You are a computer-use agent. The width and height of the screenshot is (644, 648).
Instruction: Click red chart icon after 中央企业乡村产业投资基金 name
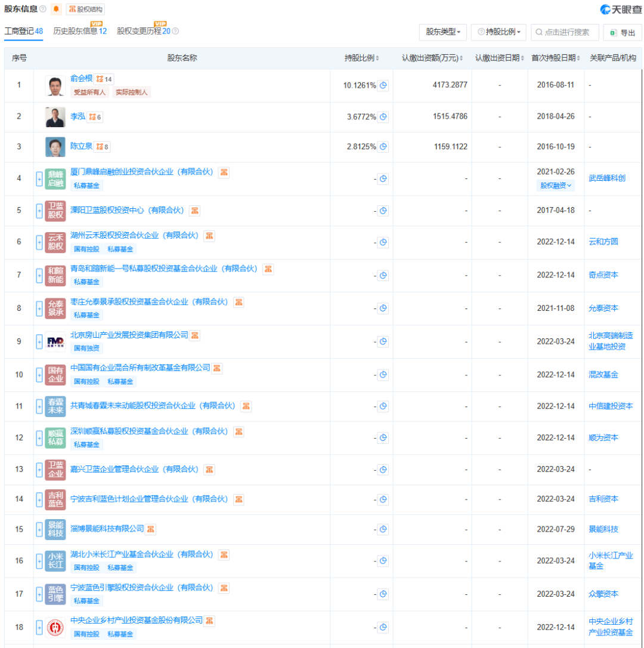(209, 621)
